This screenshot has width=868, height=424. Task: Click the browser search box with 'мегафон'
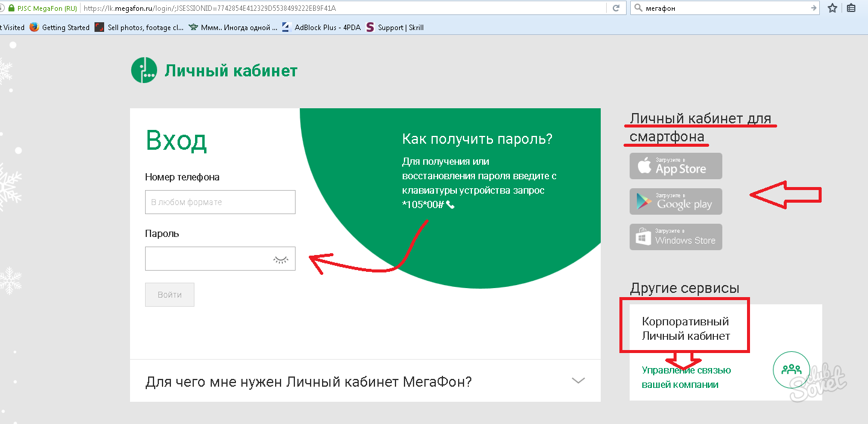(724, 8)
